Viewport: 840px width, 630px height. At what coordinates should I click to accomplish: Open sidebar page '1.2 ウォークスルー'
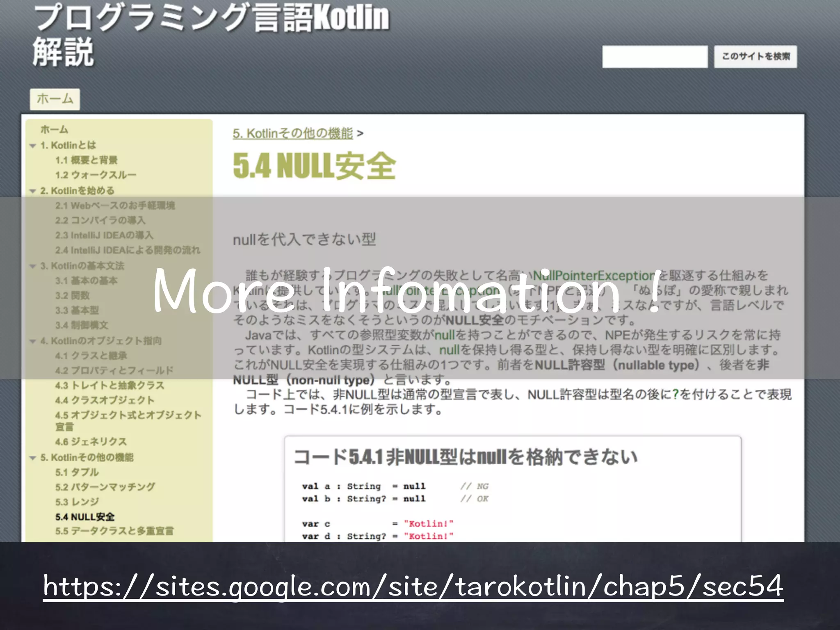tap(96, 175)
